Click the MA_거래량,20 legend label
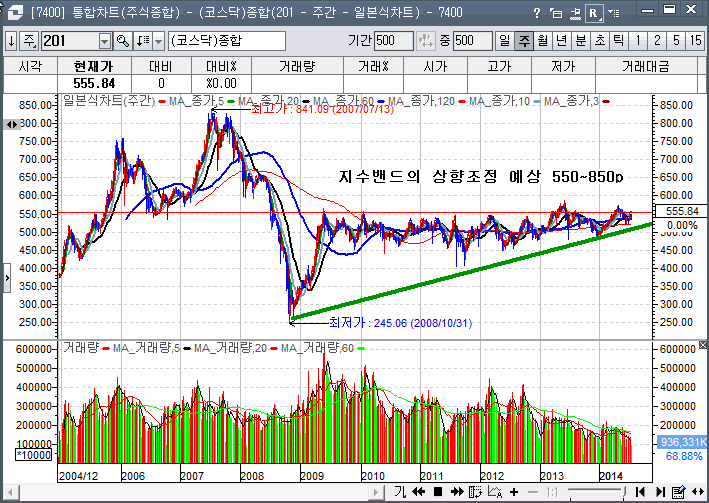This screenshot has width=709, height=503. [x=230, y=348]
